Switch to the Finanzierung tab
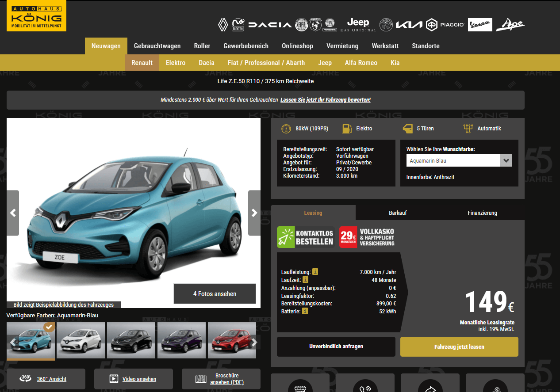This screenshot has width=560, height=392. [482, 213]
